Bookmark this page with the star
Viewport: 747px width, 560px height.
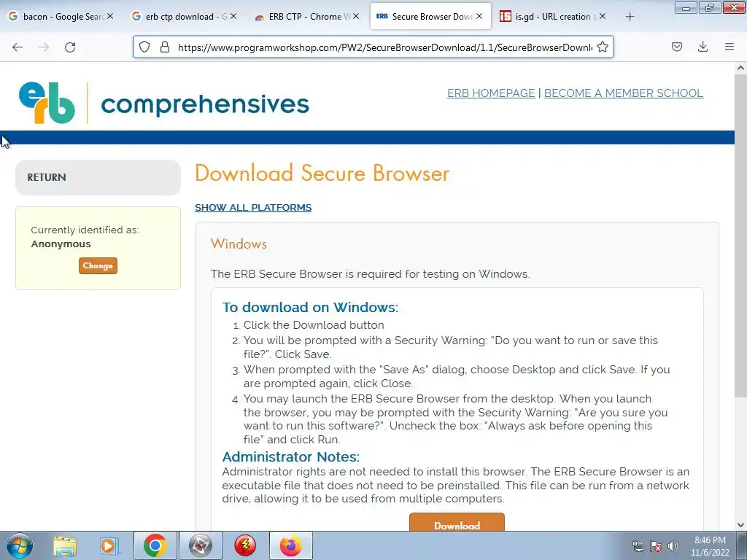602,47
